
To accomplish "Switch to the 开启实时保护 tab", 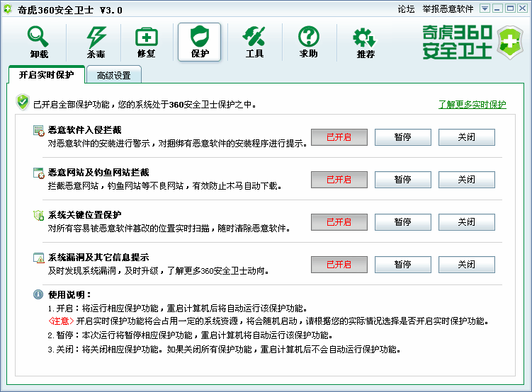I will click(x=47, y=74).
